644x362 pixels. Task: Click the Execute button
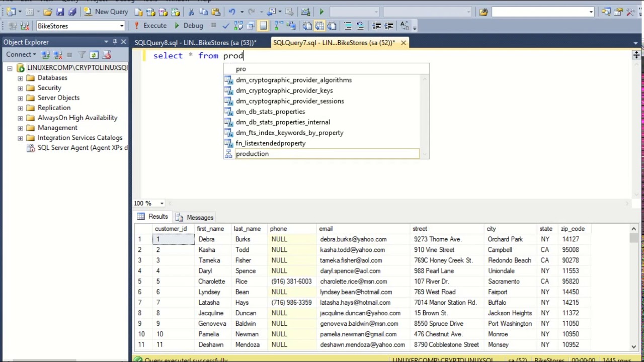point(150,26)
